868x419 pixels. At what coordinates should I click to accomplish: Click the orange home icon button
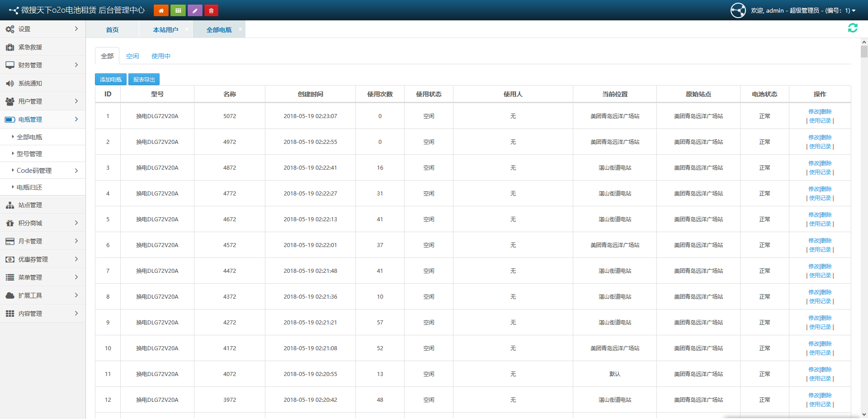161,10
